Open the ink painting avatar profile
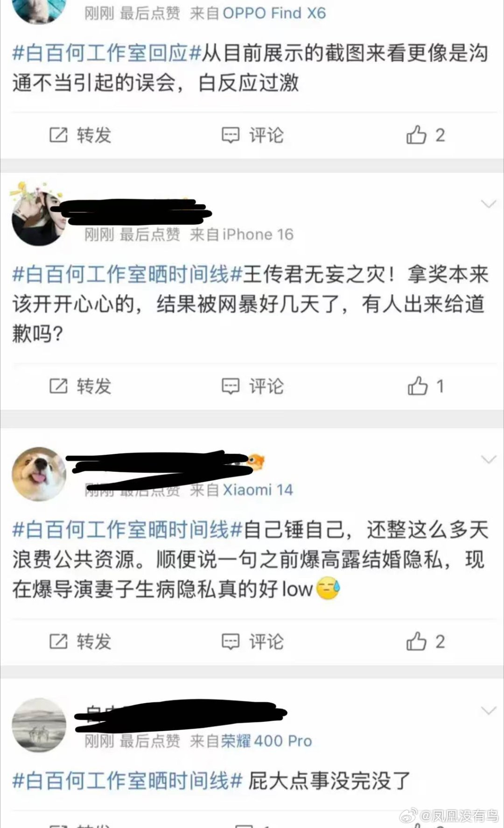Image resolution: width=504 pixels, height=828 pixels. click(39, 725)
